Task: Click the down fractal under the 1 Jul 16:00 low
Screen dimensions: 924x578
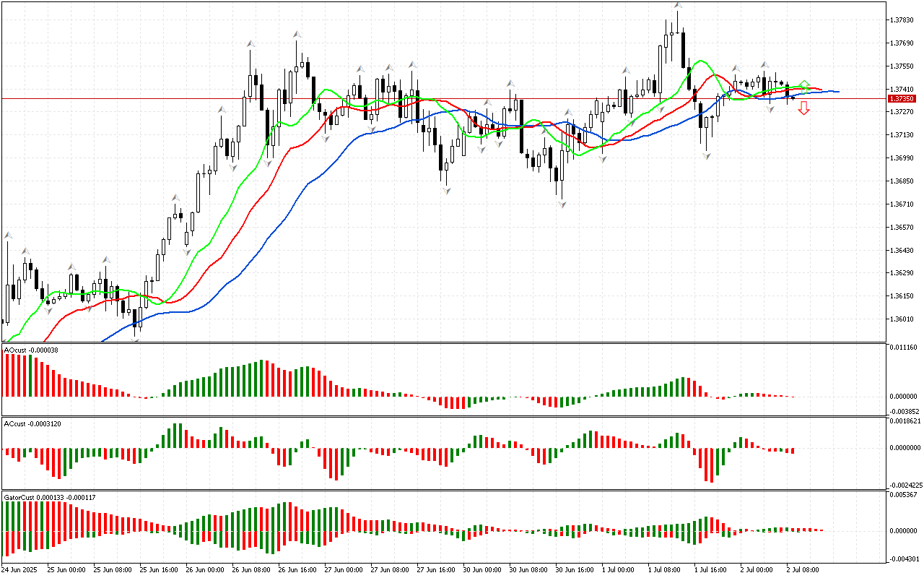Action: [707, 155]
